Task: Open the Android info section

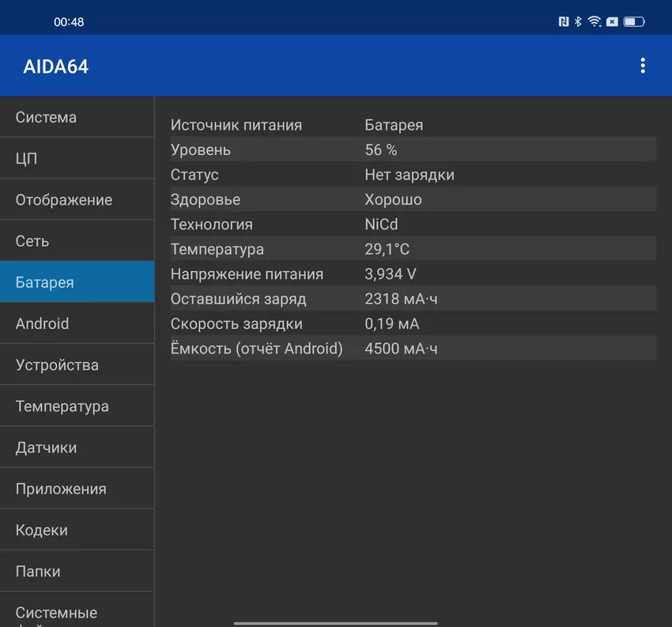Action: coord(77,323)
